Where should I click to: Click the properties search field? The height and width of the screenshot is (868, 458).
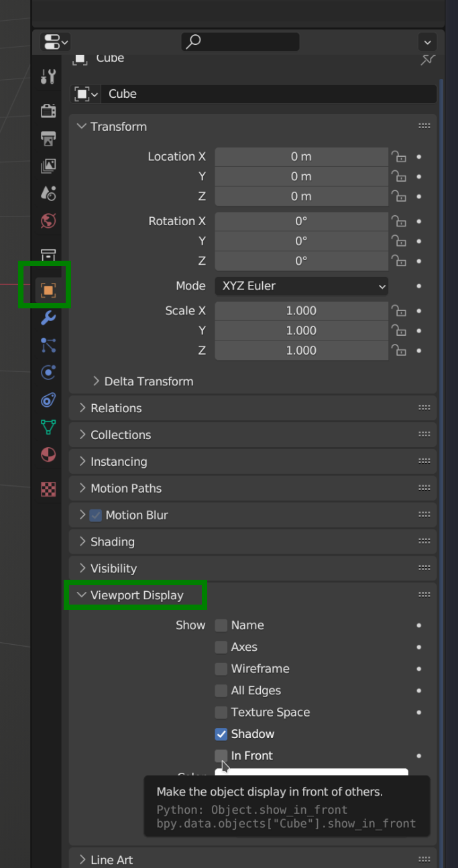pos(240,42)
